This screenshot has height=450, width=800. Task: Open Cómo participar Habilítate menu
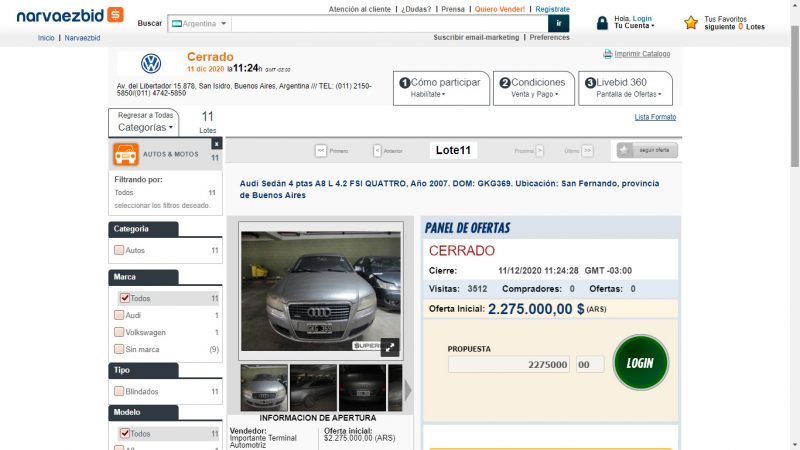point(441,88)
